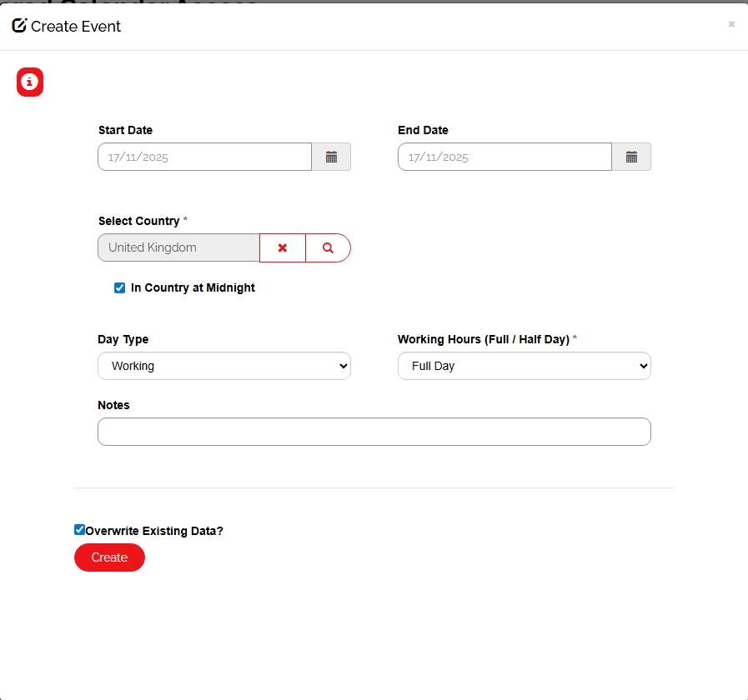Click the Create Event pencil icon
Screen dimensions: 748x700
(19, 26)
